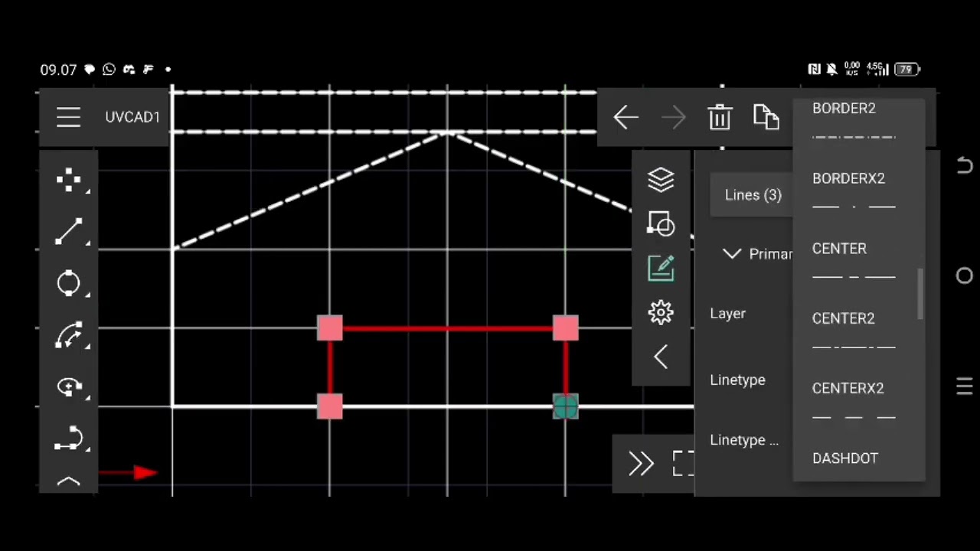The image size is (980, 551).
Task: Select the top-right pink grip handle
Action: [x=565, y=328]
